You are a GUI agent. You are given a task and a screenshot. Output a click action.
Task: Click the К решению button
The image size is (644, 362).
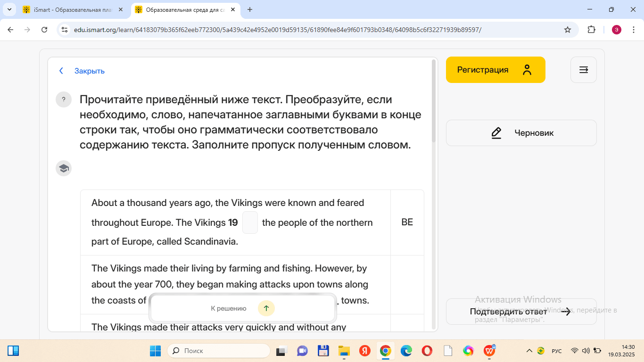[243, 308]
